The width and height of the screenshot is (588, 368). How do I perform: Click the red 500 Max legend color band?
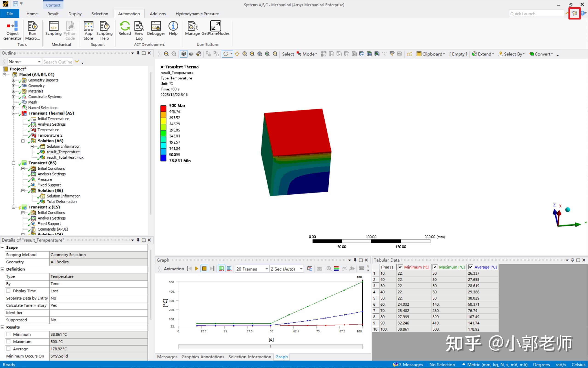coord(163,108)
